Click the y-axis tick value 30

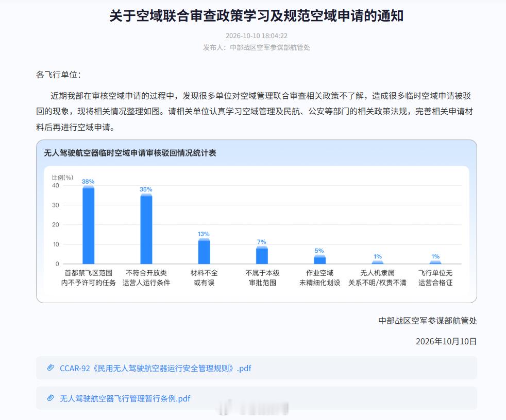56,205
